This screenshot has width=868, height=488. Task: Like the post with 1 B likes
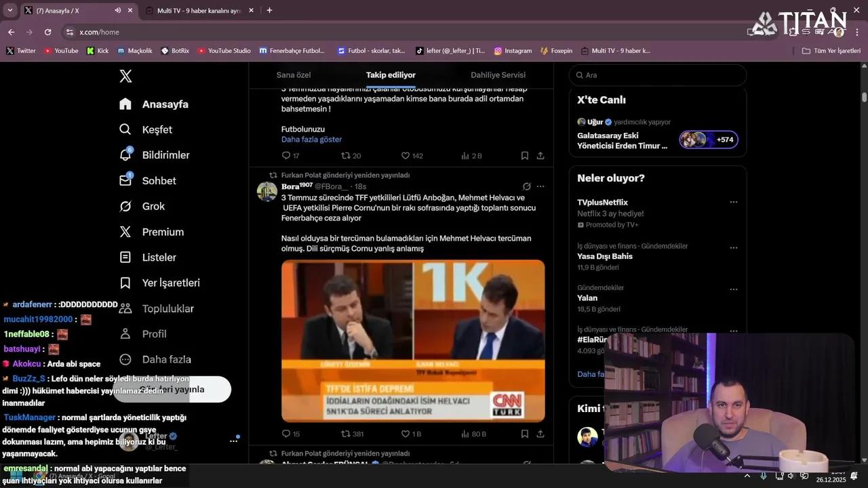tap(411, 434)
